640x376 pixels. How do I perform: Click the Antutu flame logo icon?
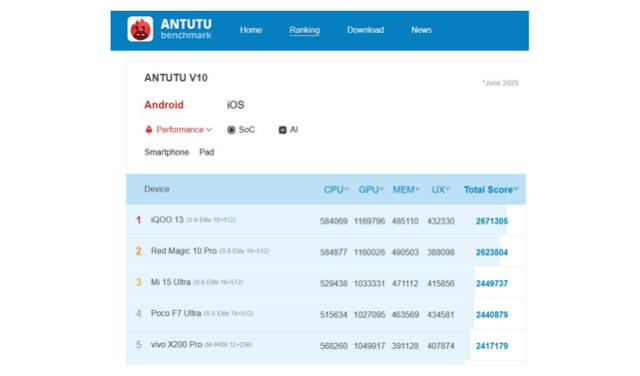140,29
